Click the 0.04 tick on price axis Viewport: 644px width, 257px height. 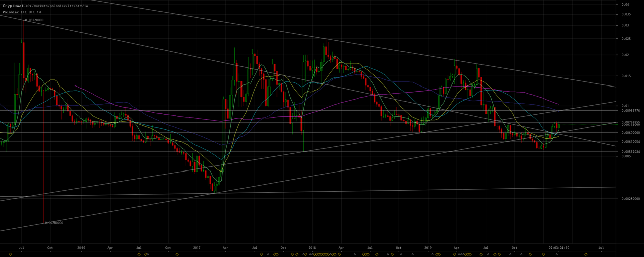[x=625, y=5]
